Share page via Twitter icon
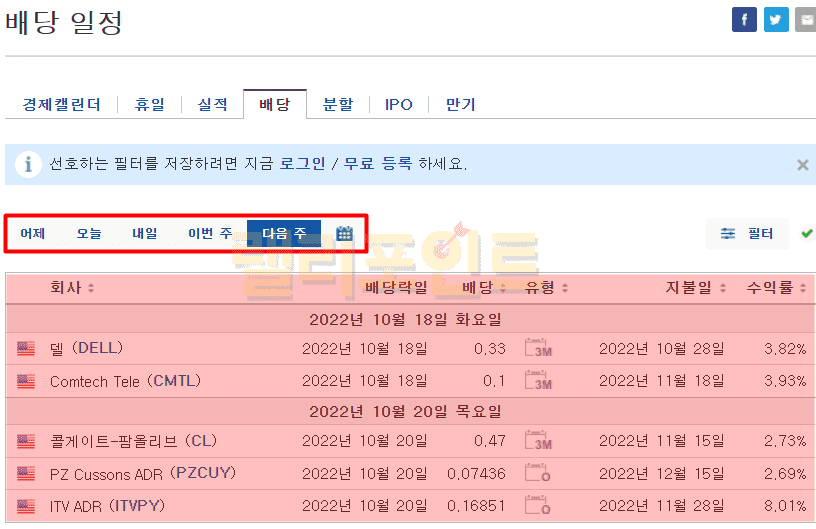 pos(776,20)
